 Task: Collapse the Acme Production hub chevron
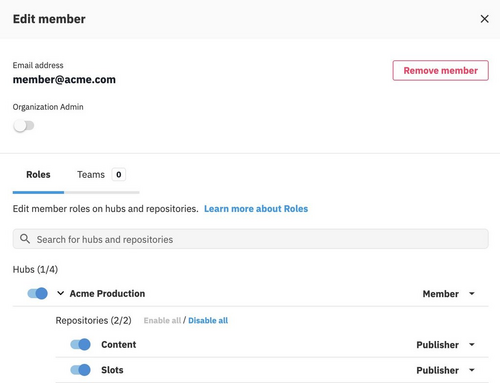click(60, 293)
